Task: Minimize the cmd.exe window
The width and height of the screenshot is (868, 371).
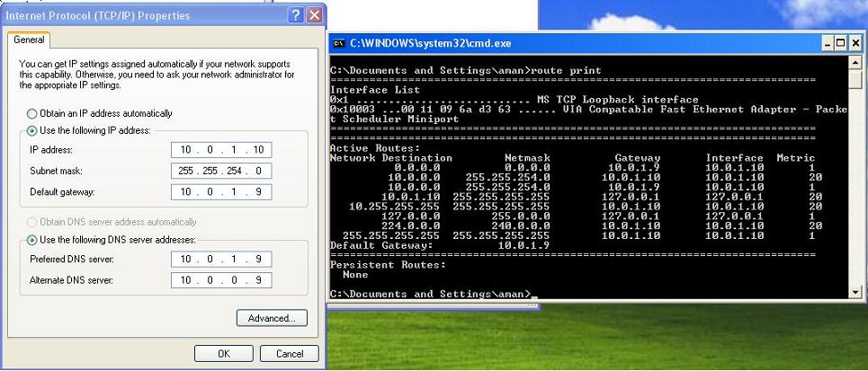Action: pos(827,43)
